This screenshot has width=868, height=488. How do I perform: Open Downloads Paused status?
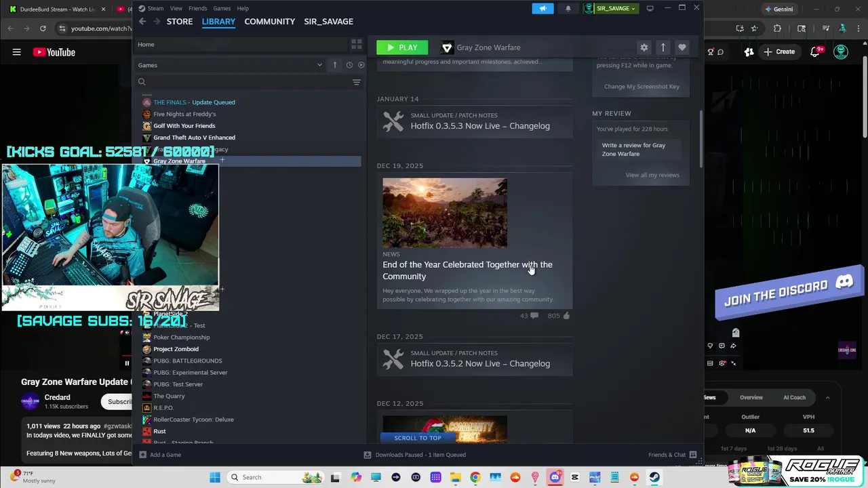pos(415,455)
